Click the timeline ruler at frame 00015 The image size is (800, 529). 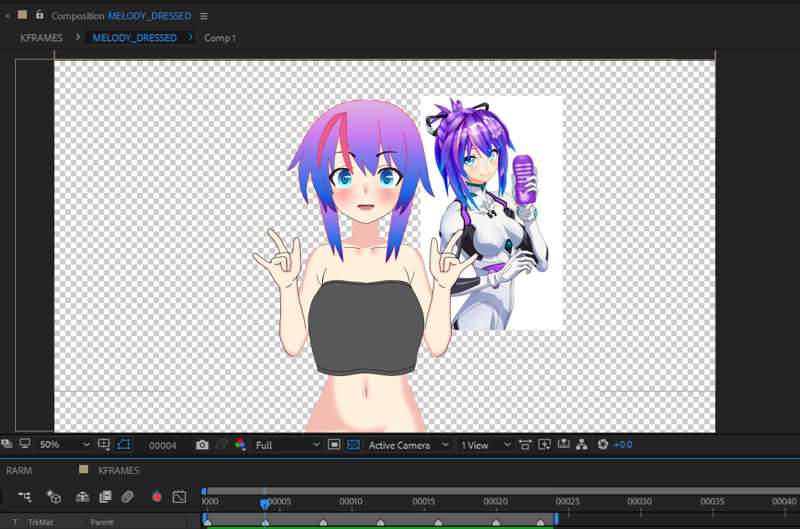pyautogui.click(x=423, y=501)
